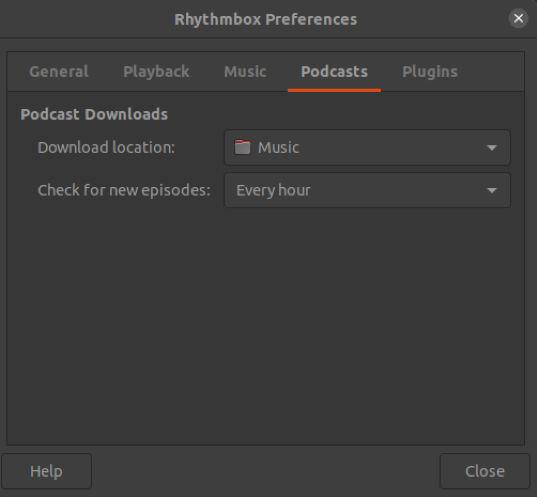Select the Music tab
This screenshot has height=497, width=537.
(x=245, y=72)
